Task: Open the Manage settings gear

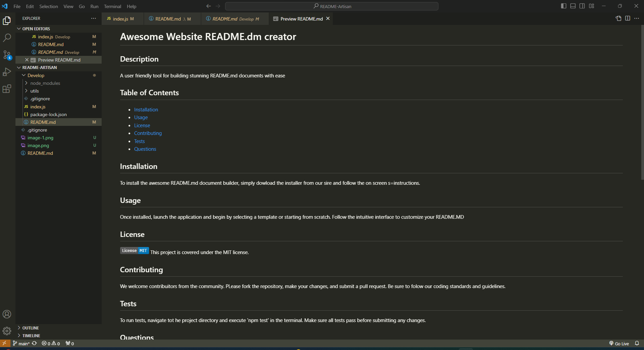Action: point(7,331)
